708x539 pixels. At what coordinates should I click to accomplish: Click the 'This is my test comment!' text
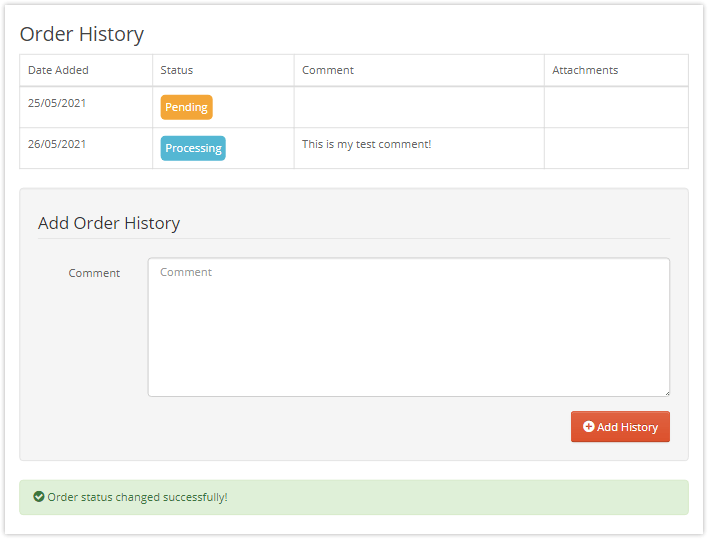click(367, 144)
